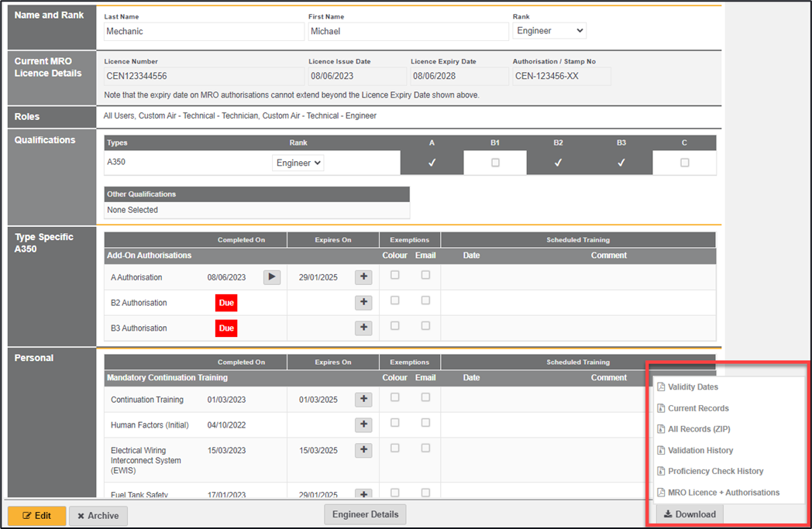Viewport: 812px width, 529px height.
Task: Click plus icon for Human Factors row
Action: (x=363, y=425)
